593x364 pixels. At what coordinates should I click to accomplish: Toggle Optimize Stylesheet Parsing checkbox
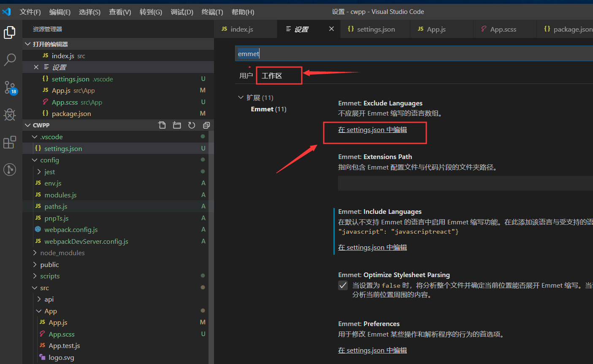point(343,286)
